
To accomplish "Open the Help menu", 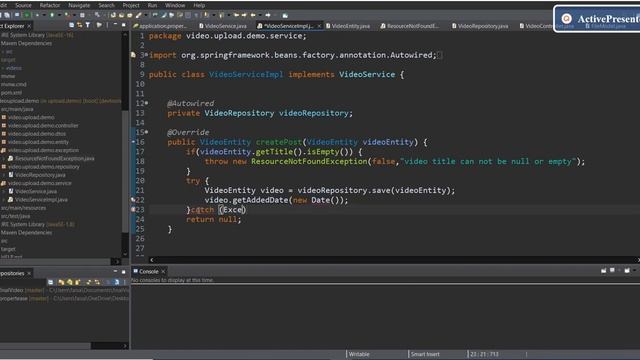I will click(199, 5).
